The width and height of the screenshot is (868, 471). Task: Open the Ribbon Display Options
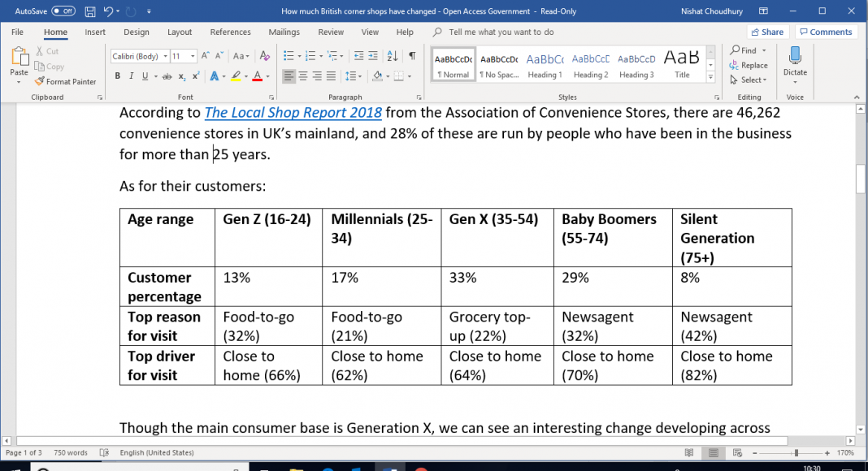point(763,11)
